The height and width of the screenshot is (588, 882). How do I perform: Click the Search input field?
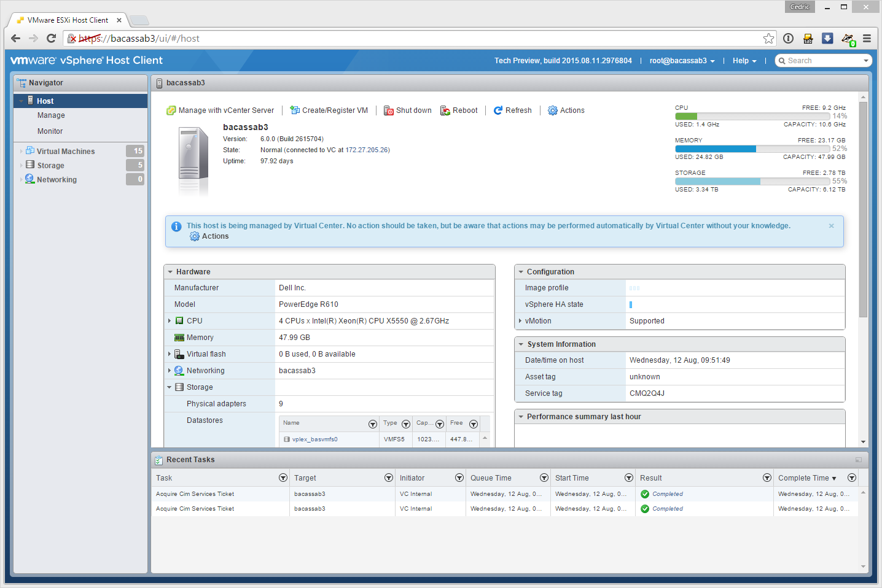[823, 61]
